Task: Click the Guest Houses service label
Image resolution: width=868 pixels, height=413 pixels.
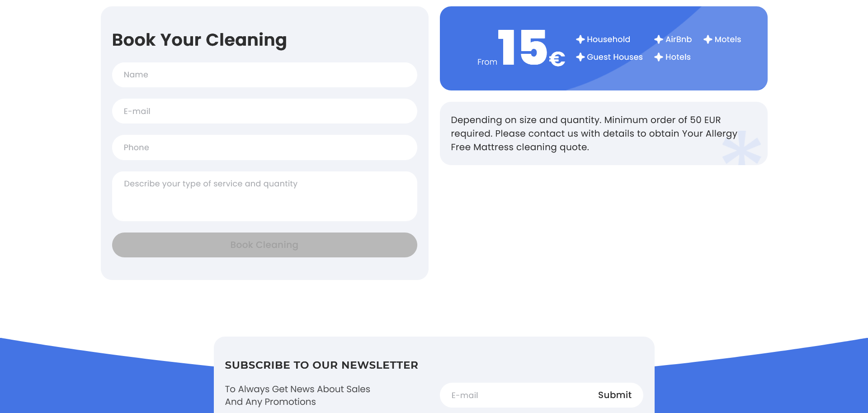Action: pyautogui.click(x=615, y=57)
